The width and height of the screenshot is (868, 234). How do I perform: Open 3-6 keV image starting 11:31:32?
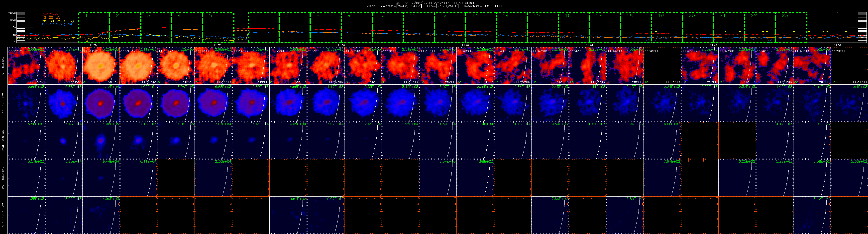pos(176,66)
